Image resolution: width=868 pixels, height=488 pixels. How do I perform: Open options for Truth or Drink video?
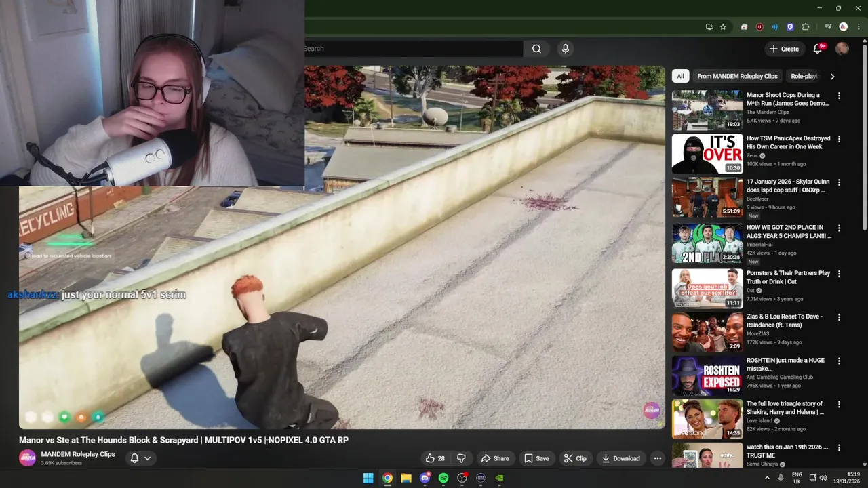(x=839, y=274)
